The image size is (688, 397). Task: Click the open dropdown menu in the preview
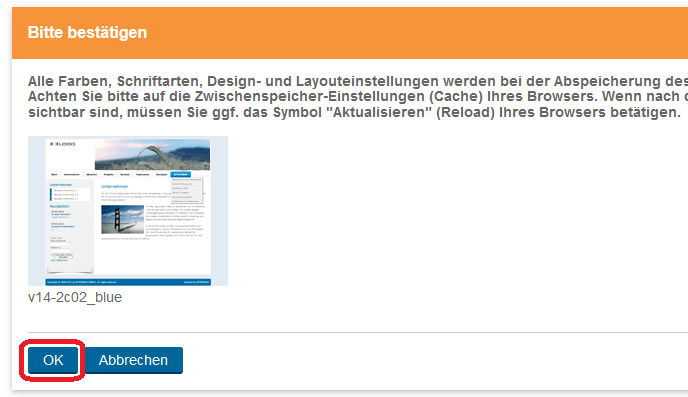186,190
